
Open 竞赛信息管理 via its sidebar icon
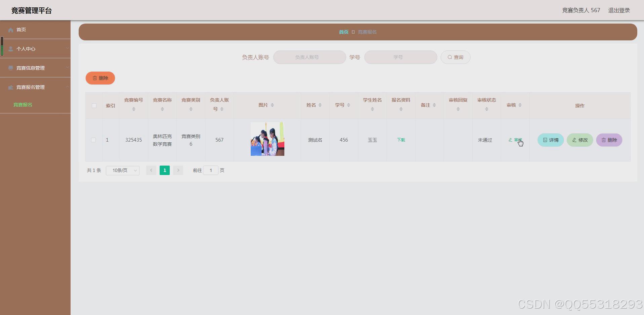(10, 68)
